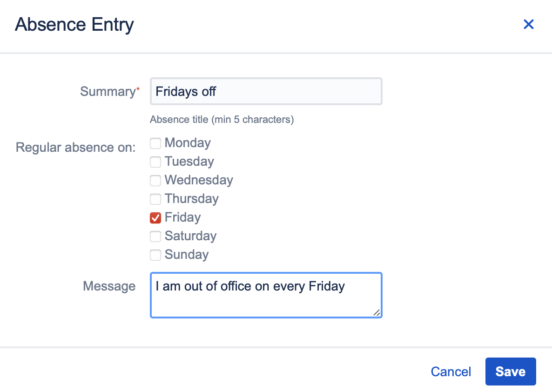Check the Monday checkbox
This screenshot has width=552, height=392.
tap(155, 143)
